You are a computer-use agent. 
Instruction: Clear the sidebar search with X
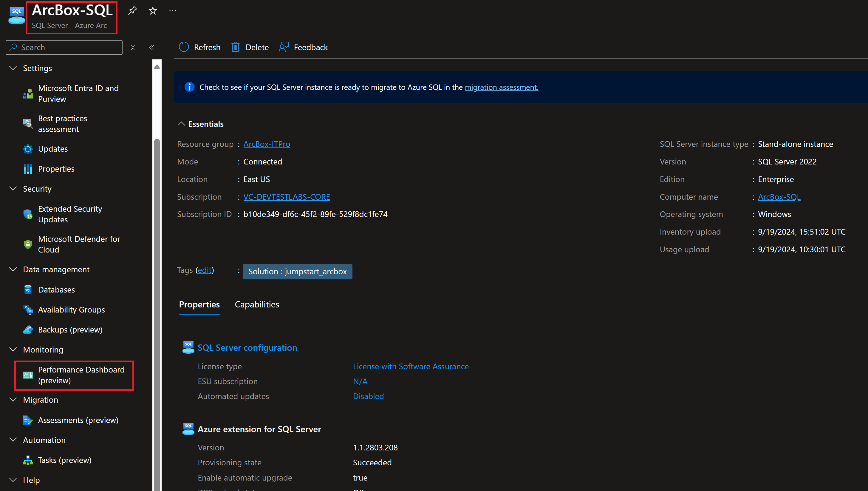click(133, 47)
